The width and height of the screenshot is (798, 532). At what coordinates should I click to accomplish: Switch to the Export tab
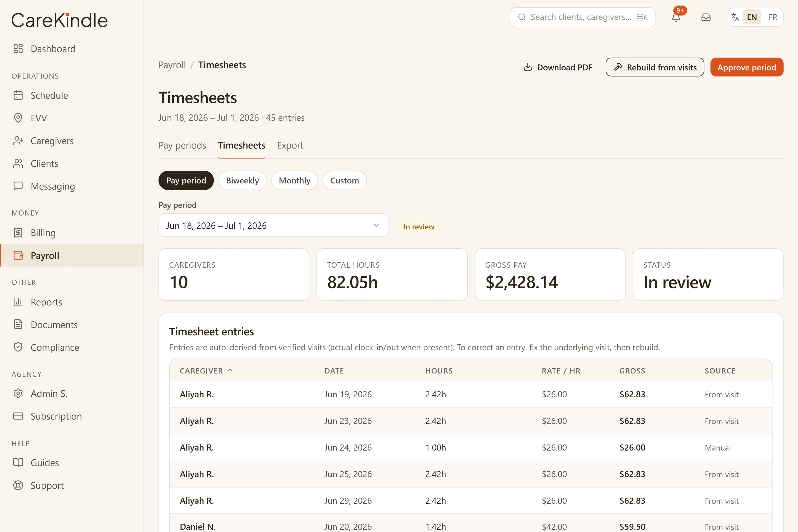(x=290, y=145)
